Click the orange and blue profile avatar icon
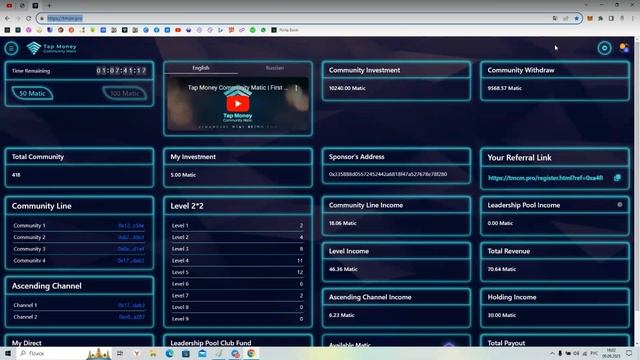This screenshot has height=360, width=640. click(x=624, y=48)
